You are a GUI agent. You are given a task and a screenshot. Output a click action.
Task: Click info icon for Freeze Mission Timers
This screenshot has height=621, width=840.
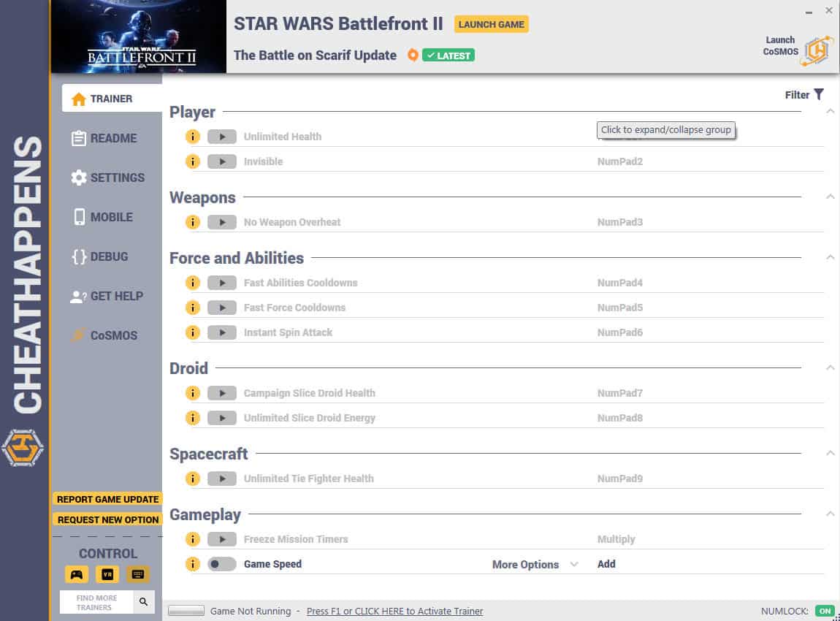192,539
